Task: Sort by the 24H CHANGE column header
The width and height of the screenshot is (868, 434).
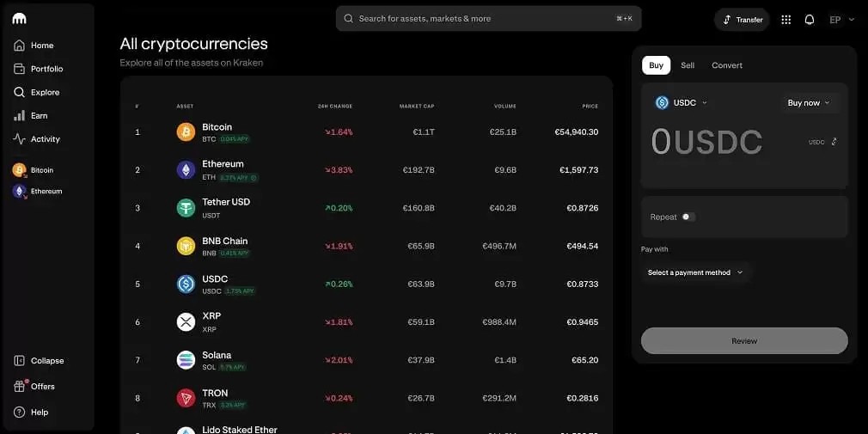Action: 335,107
